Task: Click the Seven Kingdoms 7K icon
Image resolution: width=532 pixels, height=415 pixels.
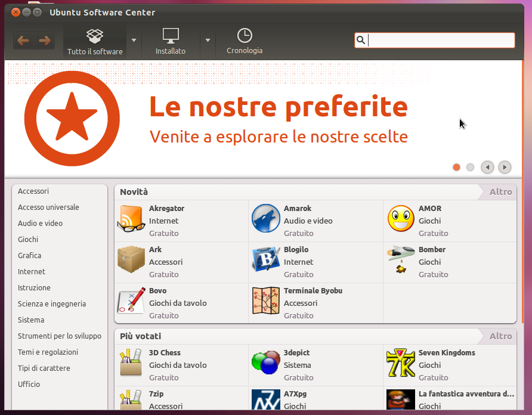Action: pos(401,363)
